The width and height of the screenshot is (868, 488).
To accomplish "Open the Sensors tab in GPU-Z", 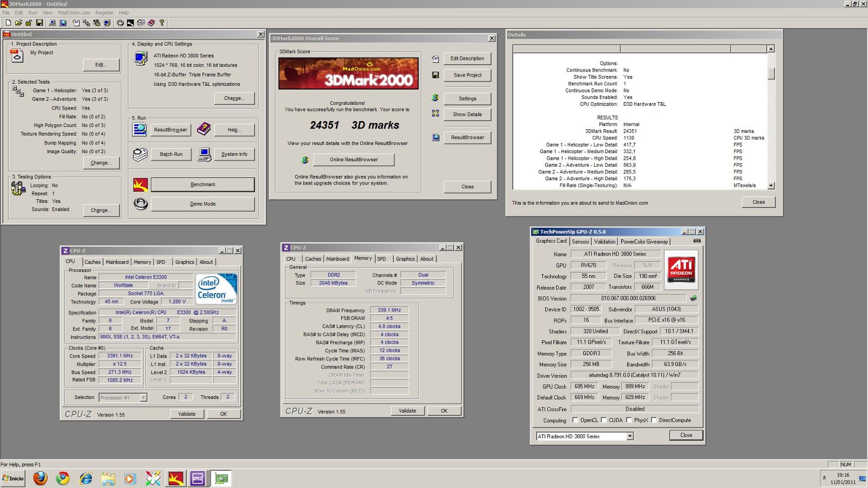I will (x=580, y=242).
